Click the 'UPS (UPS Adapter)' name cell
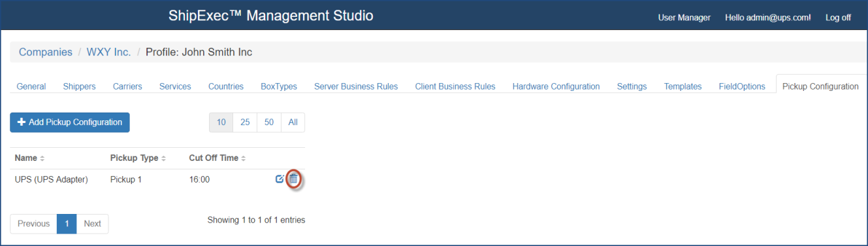This screenshot has width=868, height=246. [x=52, y=179]
